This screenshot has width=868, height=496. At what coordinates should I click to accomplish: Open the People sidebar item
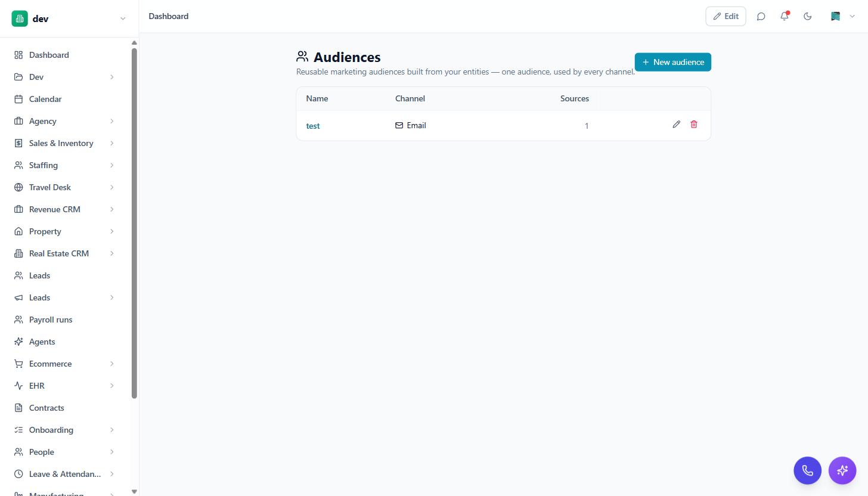click(64, 452)
